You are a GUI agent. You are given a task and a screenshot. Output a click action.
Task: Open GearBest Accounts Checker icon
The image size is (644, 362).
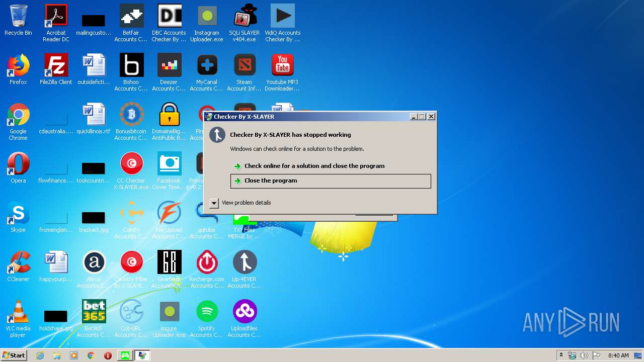169,269
